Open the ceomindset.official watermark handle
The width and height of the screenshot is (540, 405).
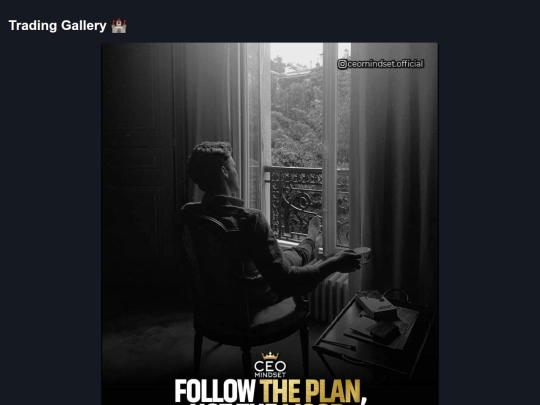385,64
